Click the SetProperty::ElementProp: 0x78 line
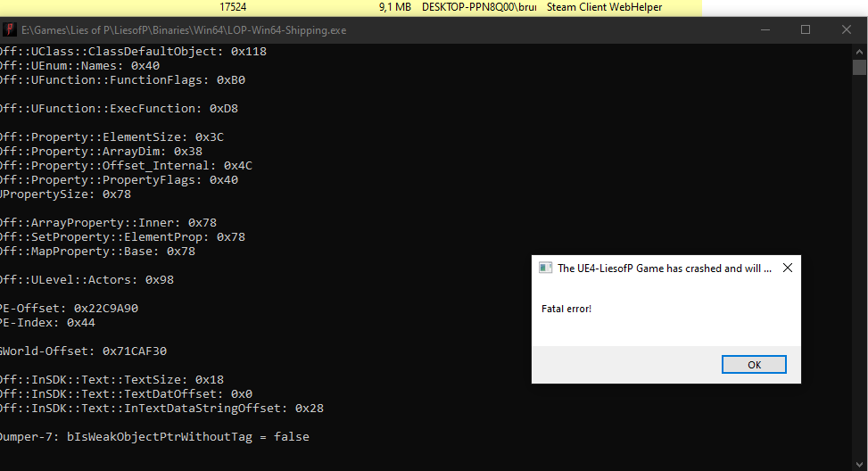Image resolution: width=868 pixels, height=471 pixels. point(122,237)
